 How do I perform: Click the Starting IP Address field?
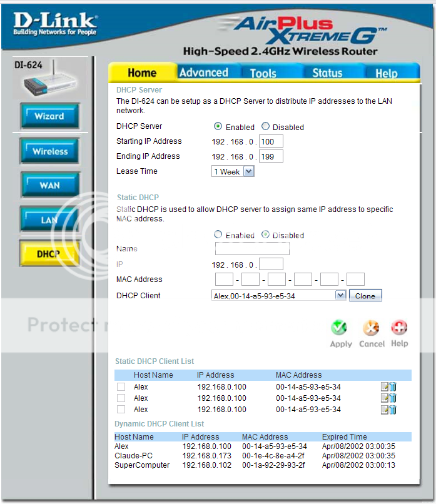271,141
